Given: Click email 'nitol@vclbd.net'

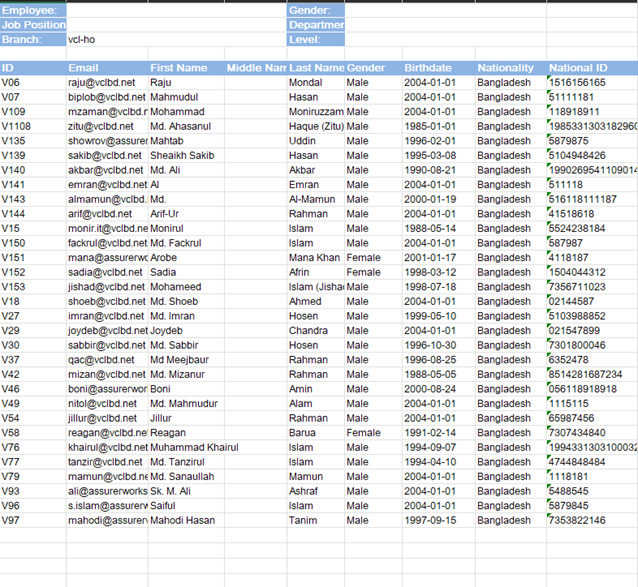Looking at the screenshot, I should pyautogui.click(x=107, y=405).
